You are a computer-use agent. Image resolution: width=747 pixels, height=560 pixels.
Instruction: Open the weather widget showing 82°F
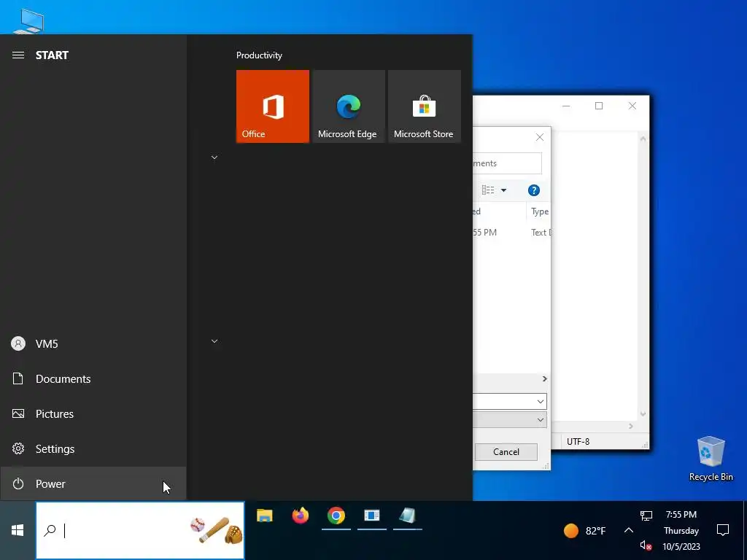click(x=584, y=531)
